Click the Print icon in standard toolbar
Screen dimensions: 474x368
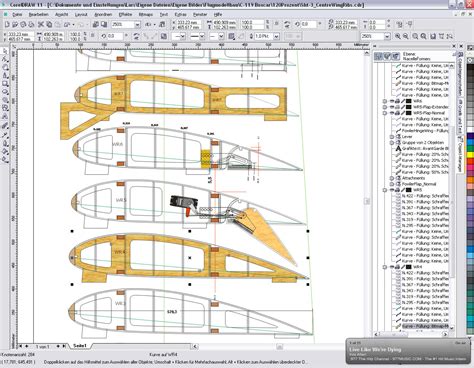[32, 24]
